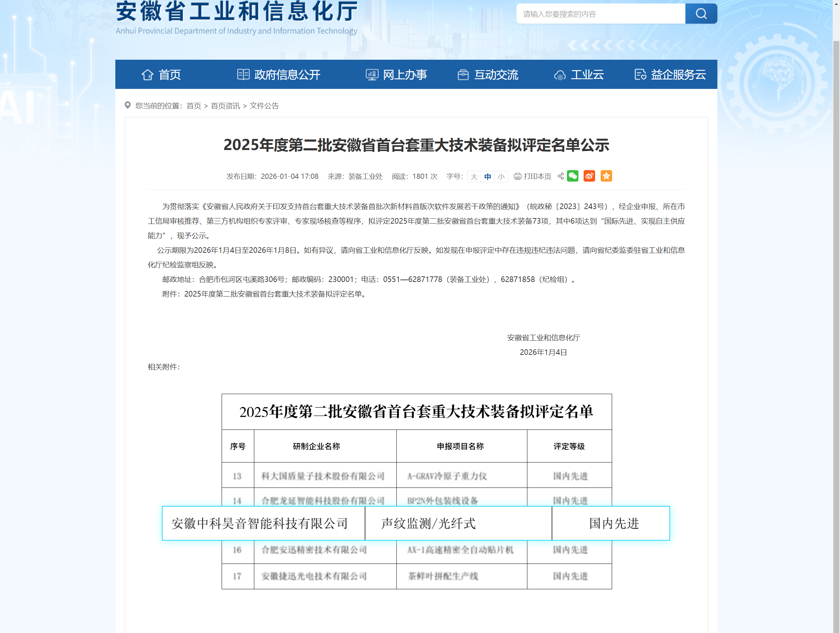
Task: Set font size to medium (中)
Action: pos(488,176)
